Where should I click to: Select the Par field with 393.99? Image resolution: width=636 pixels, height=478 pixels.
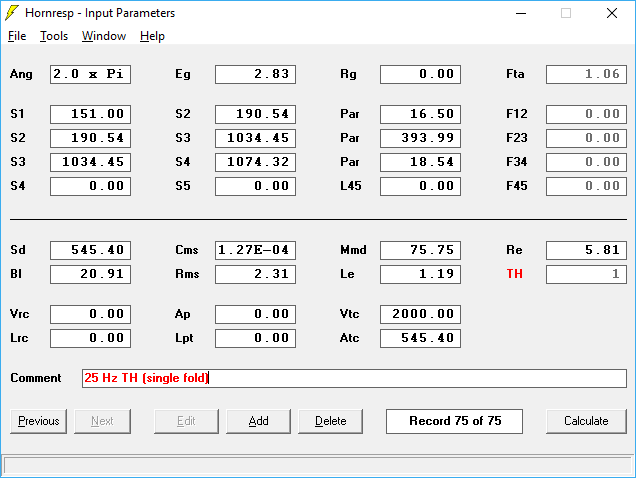tap(420, 138)
